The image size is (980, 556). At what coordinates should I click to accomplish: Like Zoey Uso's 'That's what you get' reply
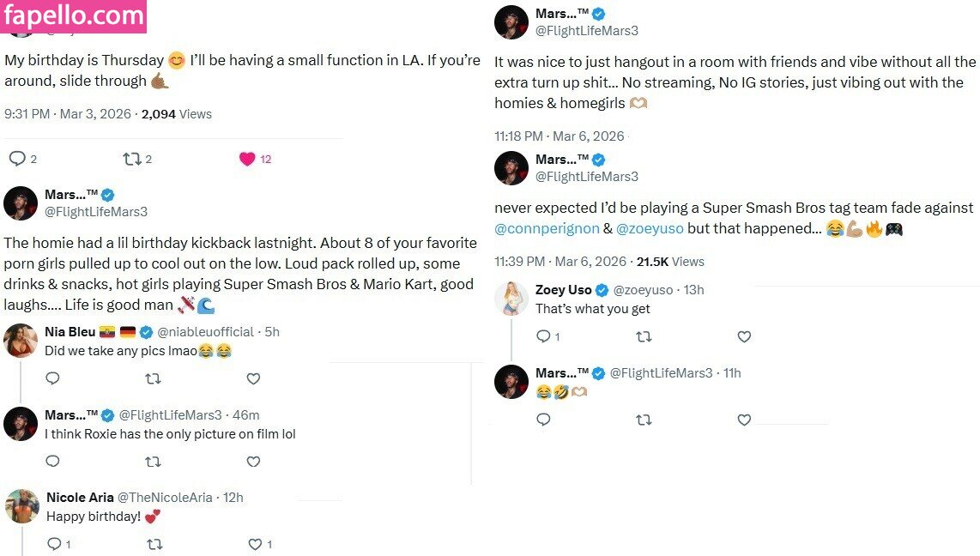tap(744, 337)
